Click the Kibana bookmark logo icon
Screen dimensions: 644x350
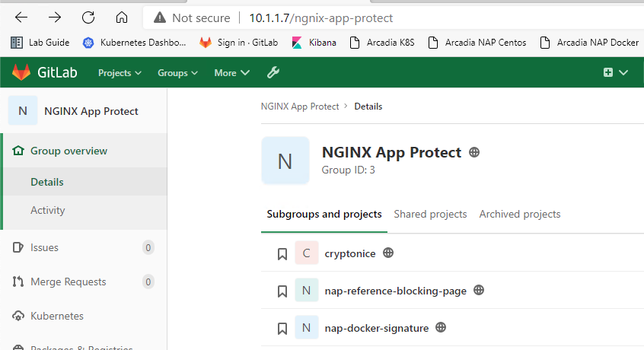297,43
